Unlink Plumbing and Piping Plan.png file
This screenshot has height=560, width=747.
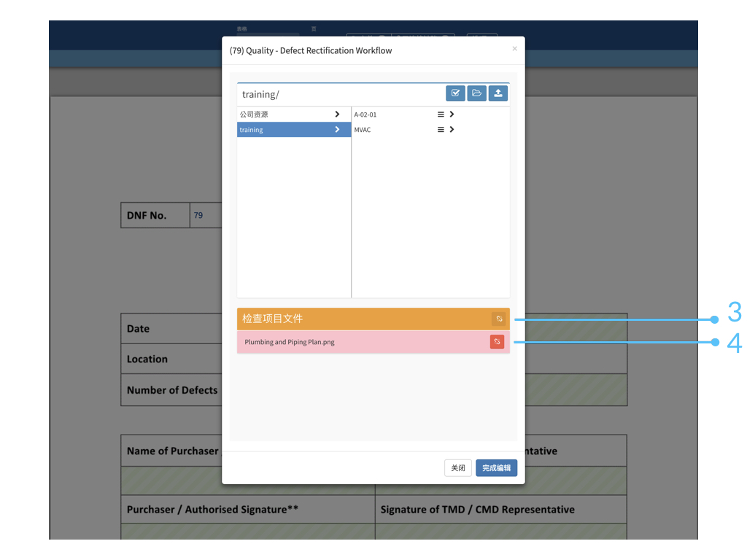point(497,342)
